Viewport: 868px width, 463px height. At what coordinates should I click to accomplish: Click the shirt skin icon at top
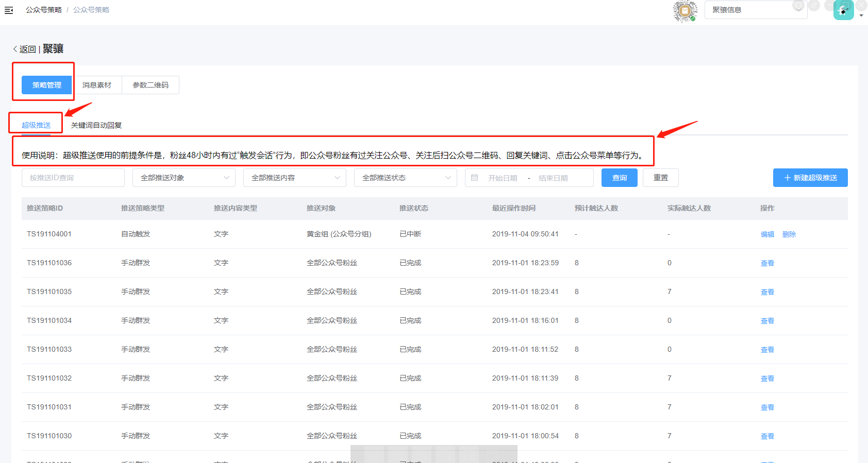[798, 6]
